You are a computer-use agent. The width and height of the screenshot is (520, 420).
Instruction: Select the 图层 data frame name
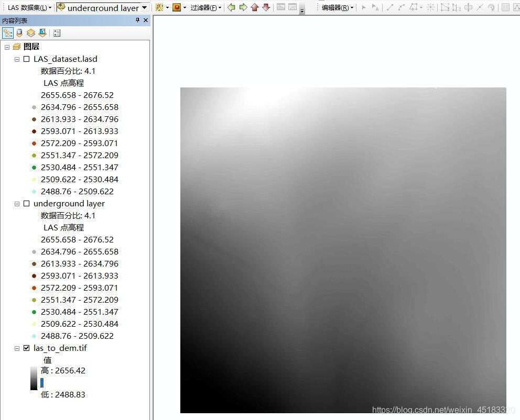point(31,47)
